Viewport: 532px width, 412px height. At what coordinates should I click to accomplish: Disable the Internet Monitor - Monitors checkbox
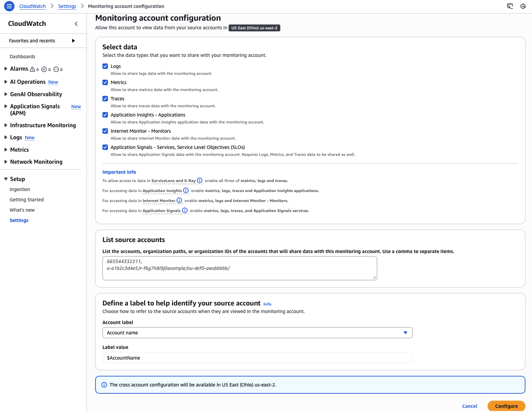[x=105, y=131]
